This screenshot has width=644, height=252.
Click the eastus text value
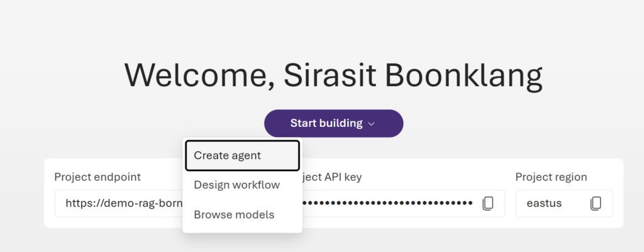point(545,204)
